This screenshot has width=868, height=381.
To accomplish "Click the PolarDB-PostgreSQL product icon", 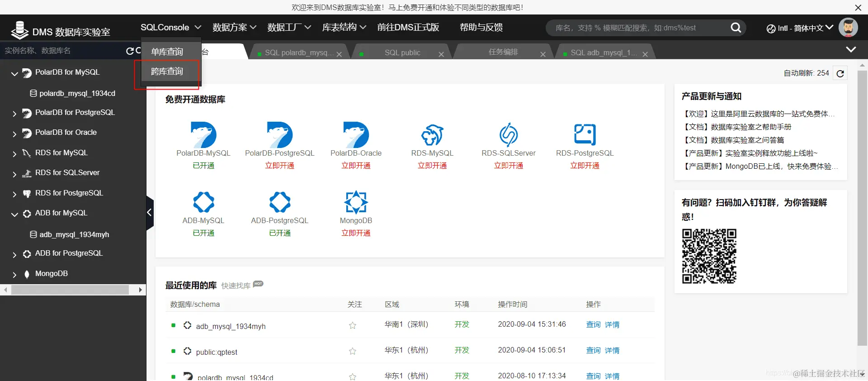I will click(280, 134).
